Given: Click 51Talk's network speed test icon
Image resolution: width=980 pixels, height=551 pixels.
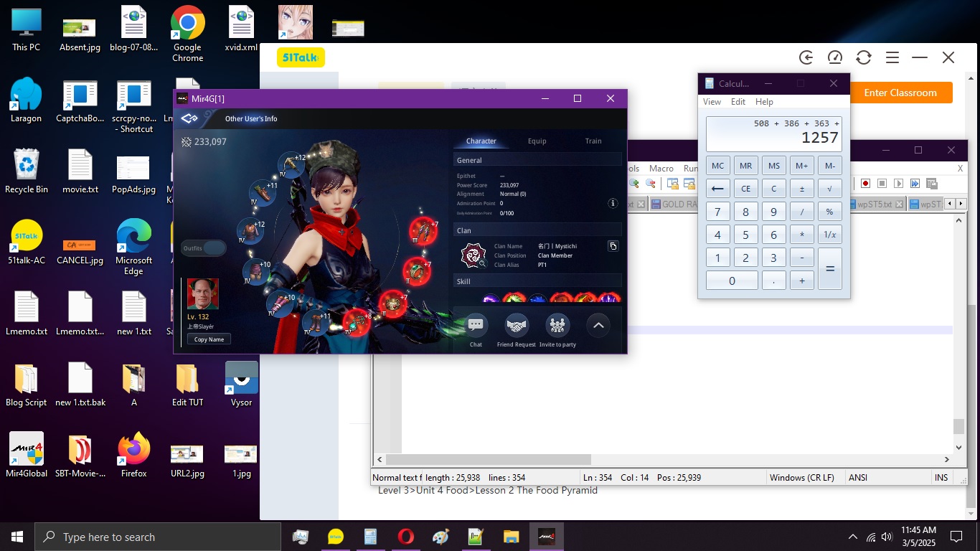Looking at the screenshot, I should tap(834, 57).
